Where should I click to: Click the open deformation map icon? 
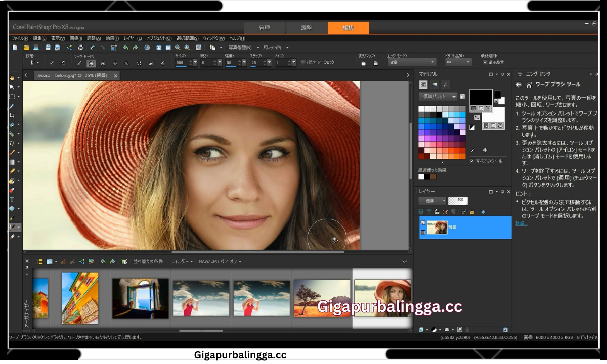(363, 63)
